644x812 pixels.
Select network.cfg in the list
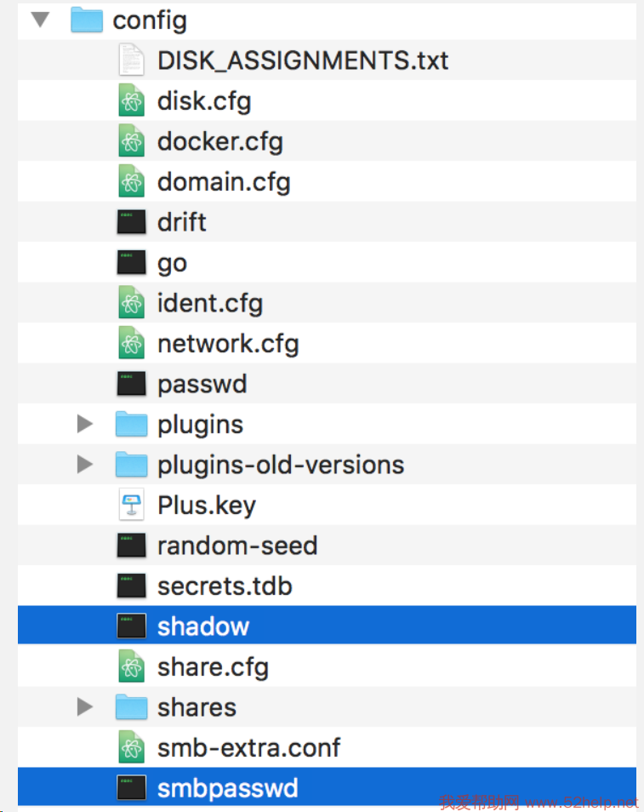pos(228,344)
